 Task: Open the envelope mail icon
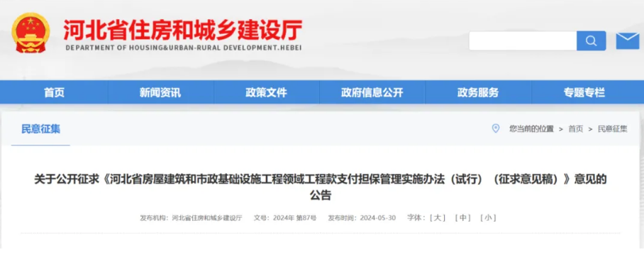click(628, 40)
